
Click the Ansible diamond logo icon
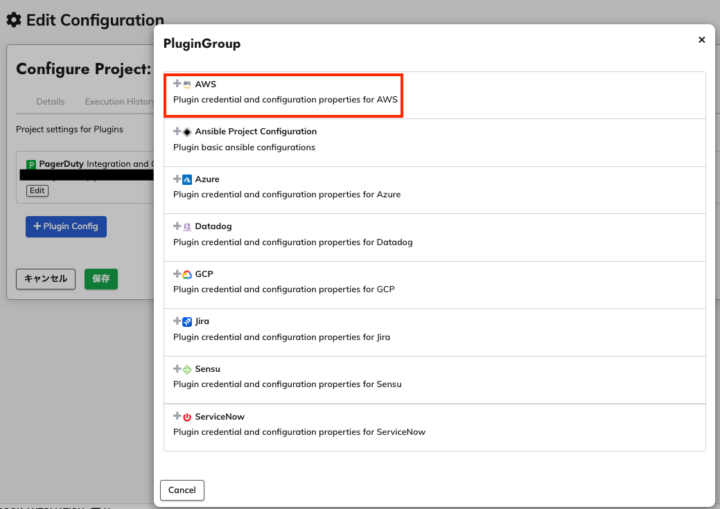click(x=187, y=132)
